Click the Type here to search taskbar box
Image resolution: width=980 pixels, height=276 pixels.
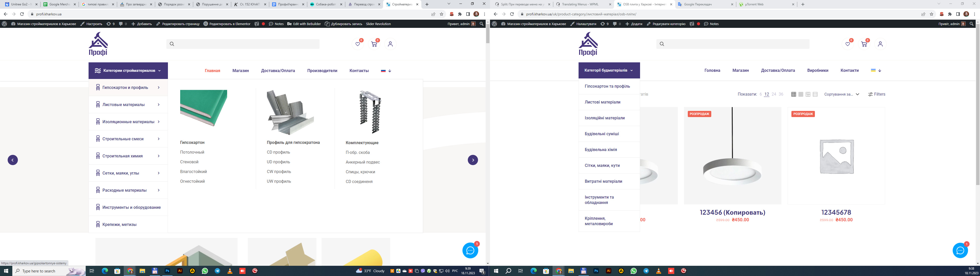tap(49, 271)
